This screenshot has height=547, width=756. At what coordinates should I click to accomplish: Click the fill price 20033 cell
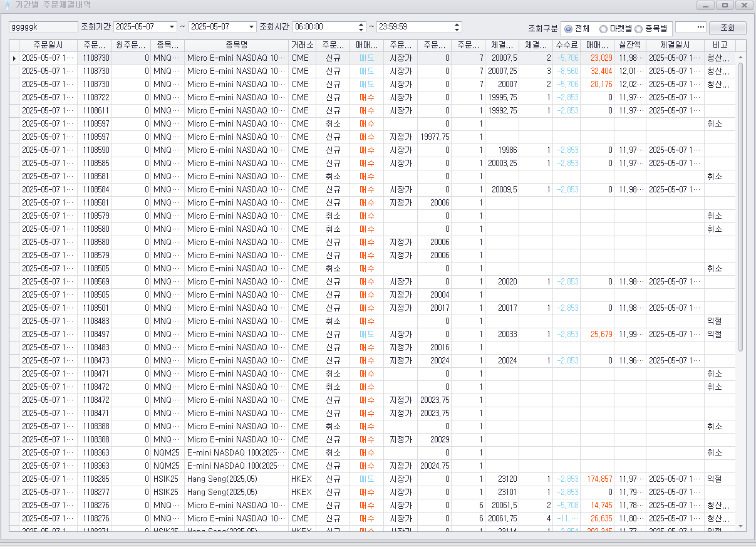502,335
